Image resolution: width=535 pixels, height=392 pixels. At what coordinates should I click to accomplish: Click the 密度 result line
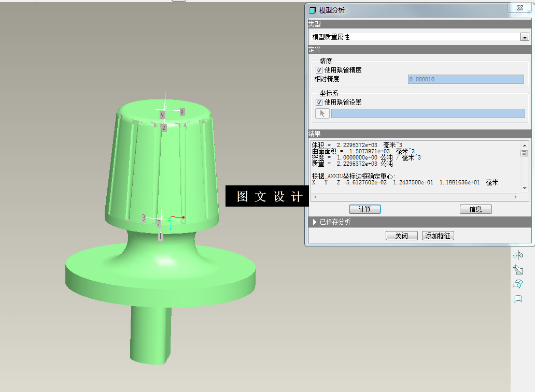pyautogui.click(x=366, y=157)
